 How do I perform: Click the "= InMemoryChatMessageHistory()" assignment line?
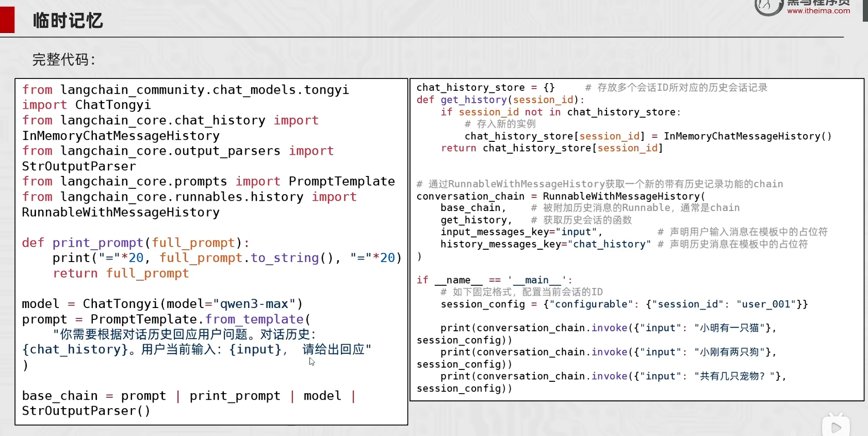pos(648,136)
